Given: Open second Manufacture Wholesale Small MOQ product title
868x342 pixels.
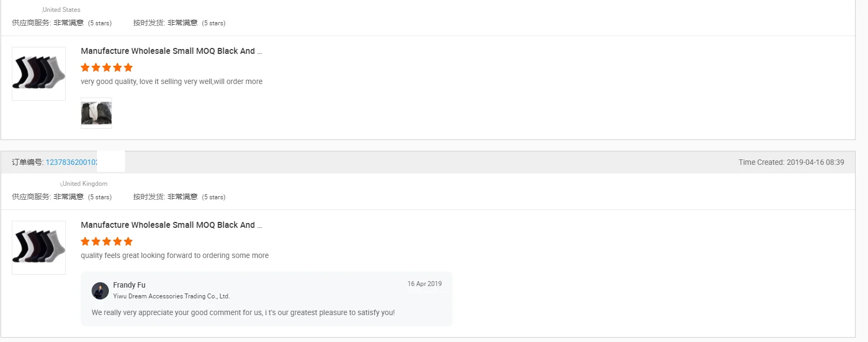Looking at the screenshot, I should [171, 225].
